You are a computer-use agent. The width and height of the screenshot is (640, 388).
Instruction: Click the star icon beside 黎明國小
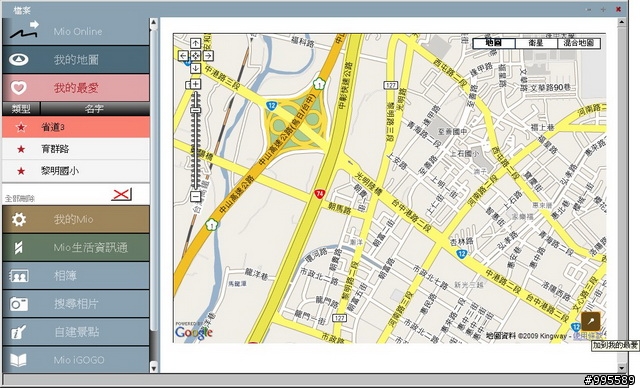[x=21, y=171]
